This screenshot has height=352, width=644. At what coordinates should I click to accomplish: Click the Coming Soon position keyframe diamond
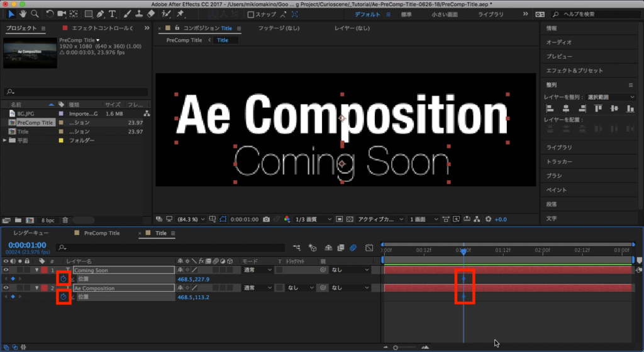[464, 279]
